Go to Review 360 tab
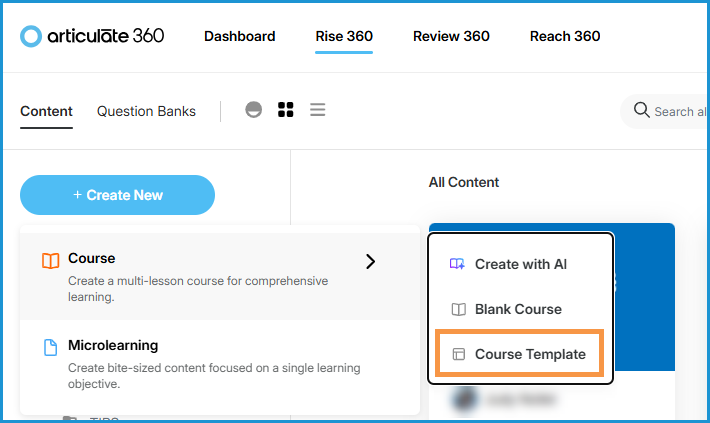The width and height of the screenshot is (710, 423). 451,36
